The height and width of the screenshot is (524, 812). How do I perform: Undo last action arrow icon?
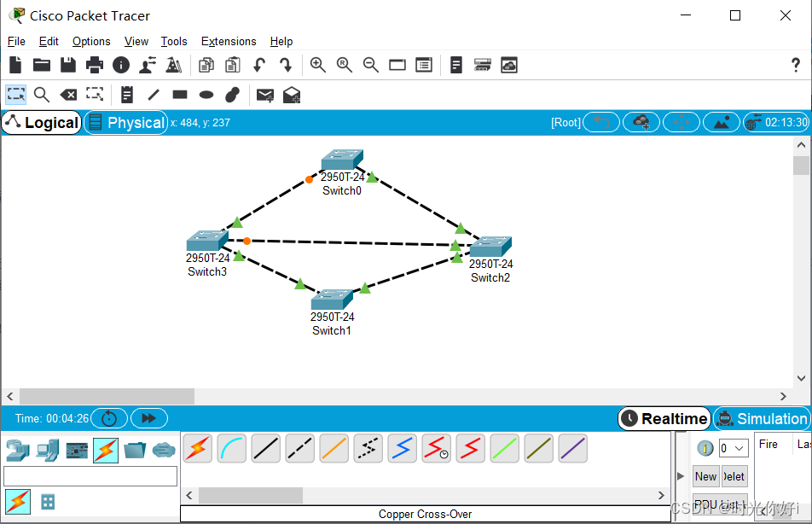tap(259, 66)
